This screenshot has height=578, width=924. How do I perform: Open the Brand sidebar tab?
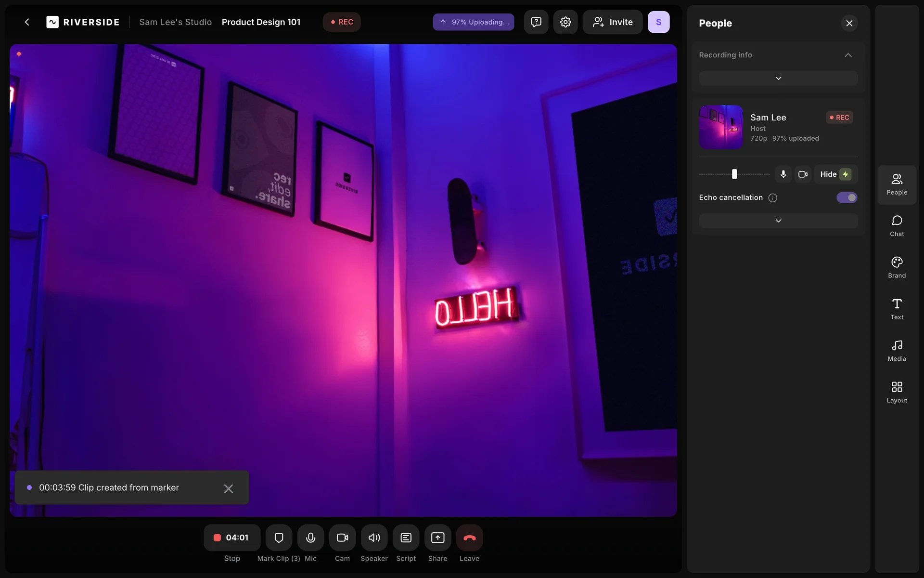pyautogui.click(x=897, y=267)
